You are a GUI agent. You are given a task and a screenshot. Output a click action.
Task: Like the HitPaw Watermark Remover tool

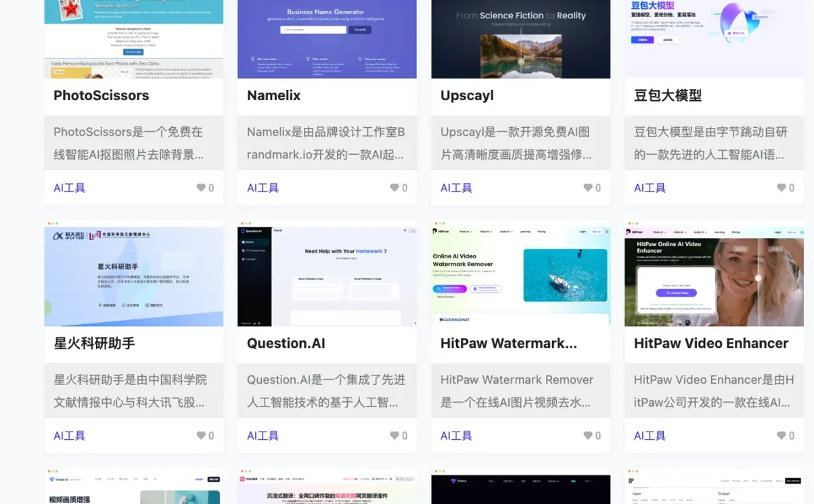[586, 435]
